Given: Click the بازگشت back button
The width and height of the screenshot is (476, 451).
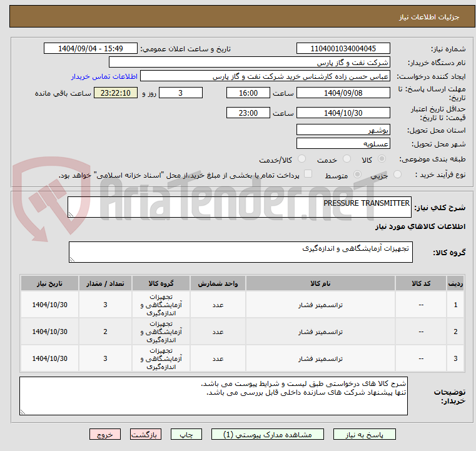Looking at the screenshot, I should coord(145,435).
